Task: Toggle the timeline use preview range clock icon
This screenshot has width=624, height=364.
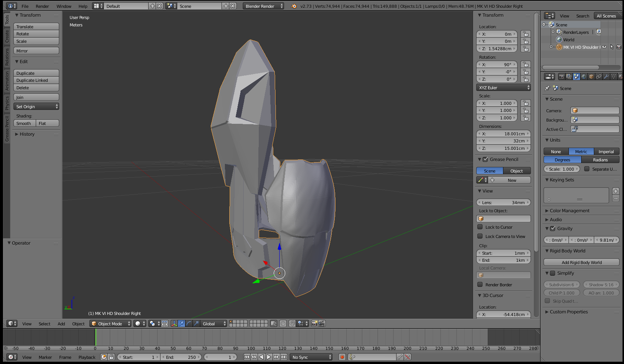Action: (104, 357)
